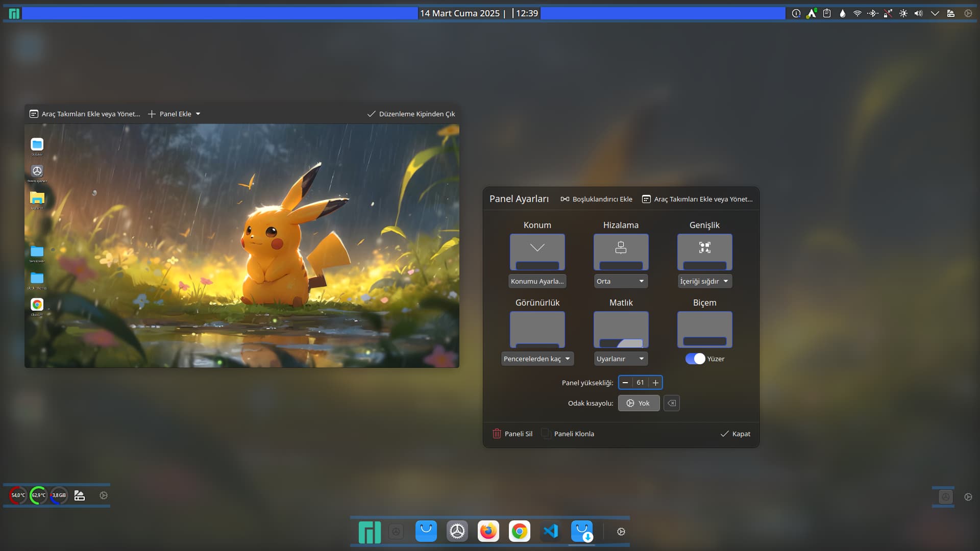980x551 pixels.
Task: Click Düzenleme Kipinden Çık
Action: pyautogui.click(x=411, y=114)
